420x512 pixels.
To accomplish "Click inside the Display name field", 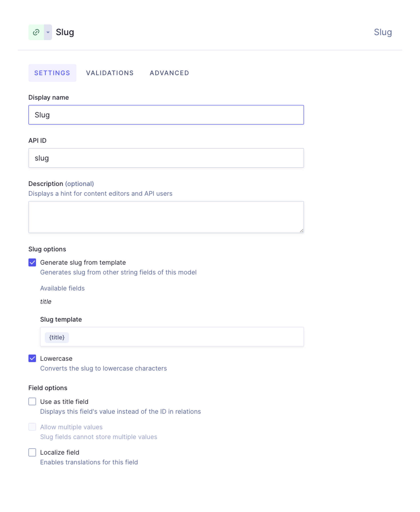I will 166,115.
